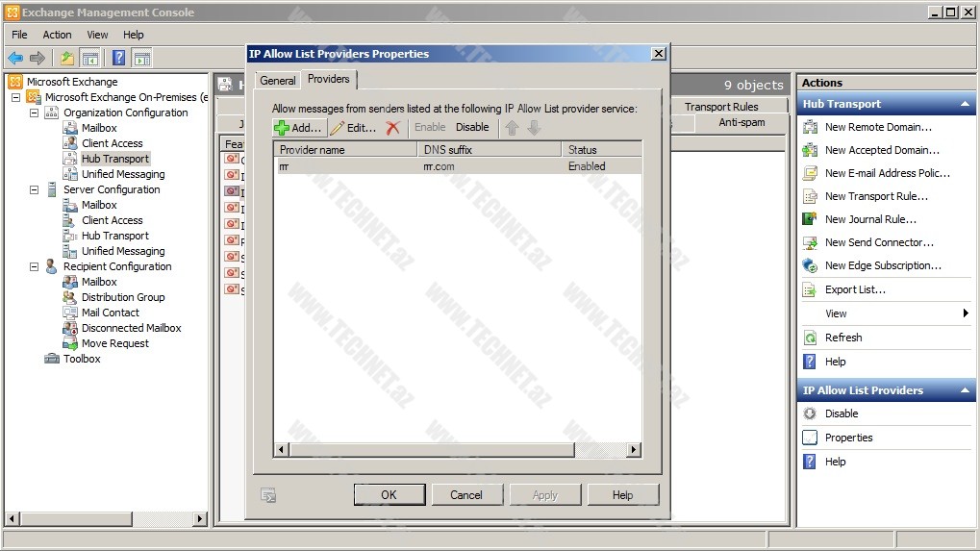Click the provider list horizontal scrollbar
Screen dimensions: 980x551
coord(458,449)
